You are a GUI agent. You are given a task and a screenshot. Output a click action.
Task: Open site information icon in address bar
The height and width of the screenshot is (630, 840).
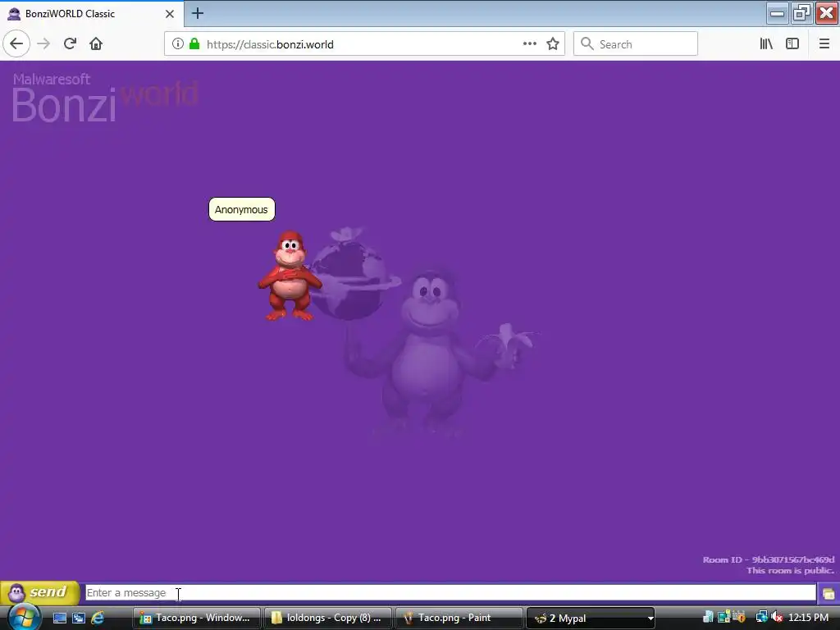coord(178,44)
